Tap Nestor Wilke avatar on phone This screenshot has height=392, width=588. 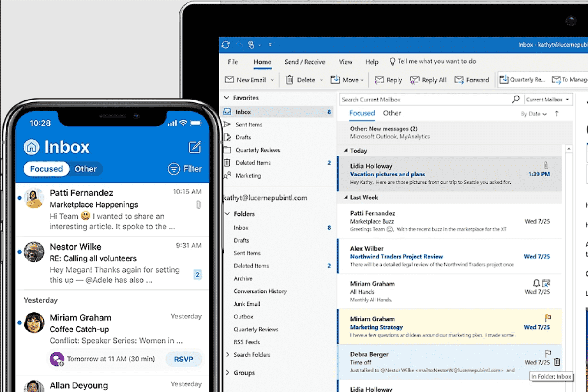(x=34, y=252)
